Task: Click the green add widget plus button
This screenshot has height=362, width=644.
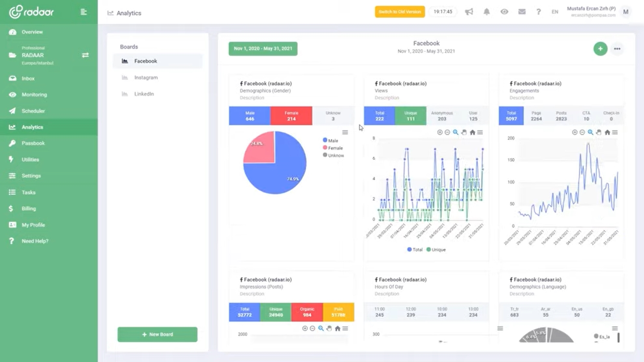Action: 600,49
